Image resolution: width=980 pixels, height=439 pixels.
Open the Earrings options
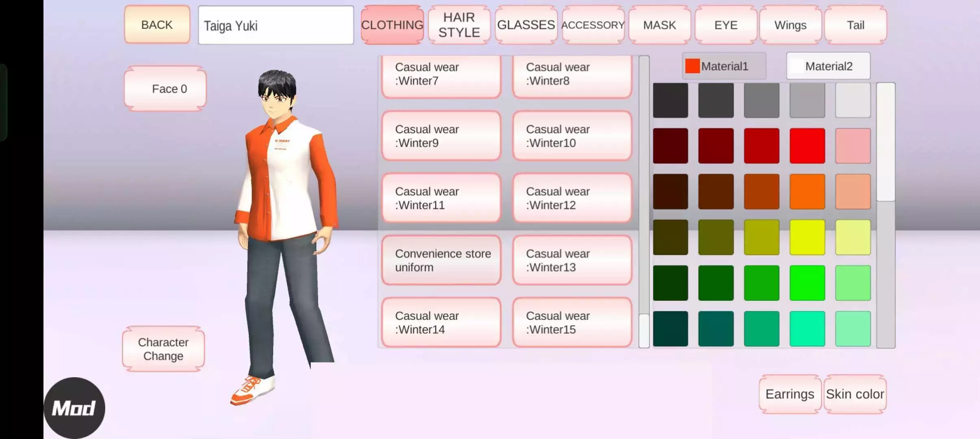789,394
